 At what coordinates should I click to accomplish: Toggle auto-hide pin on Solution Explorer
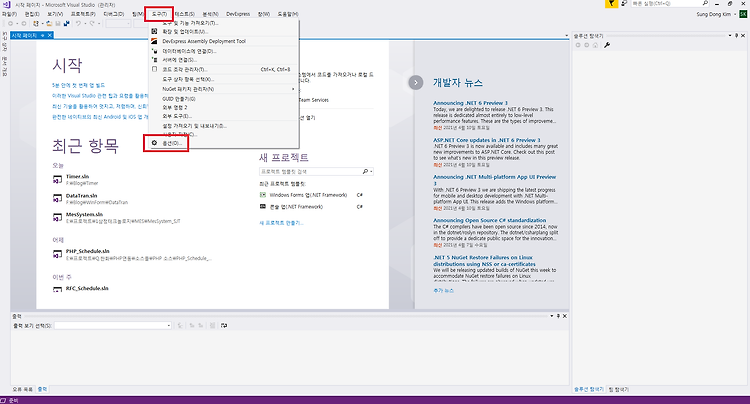(x=737, y=35)
